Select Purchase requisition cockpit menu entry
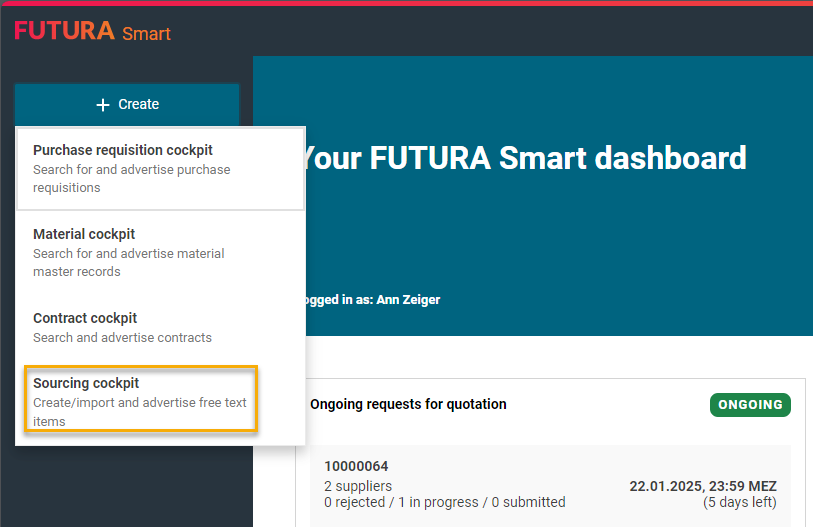This screenshot has width=813, height=527. (x=123, y=150)
